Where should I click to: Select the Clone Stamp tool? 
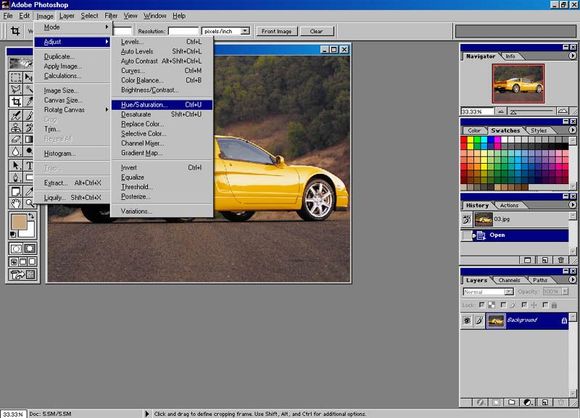[x=15, y=128]
